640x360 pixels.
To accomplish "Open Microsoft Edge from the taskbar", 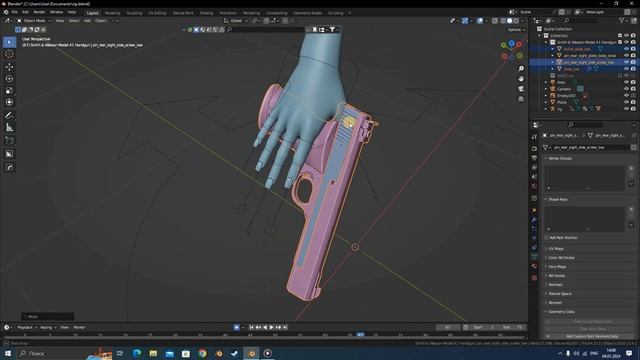I will [x=136, y=353].
